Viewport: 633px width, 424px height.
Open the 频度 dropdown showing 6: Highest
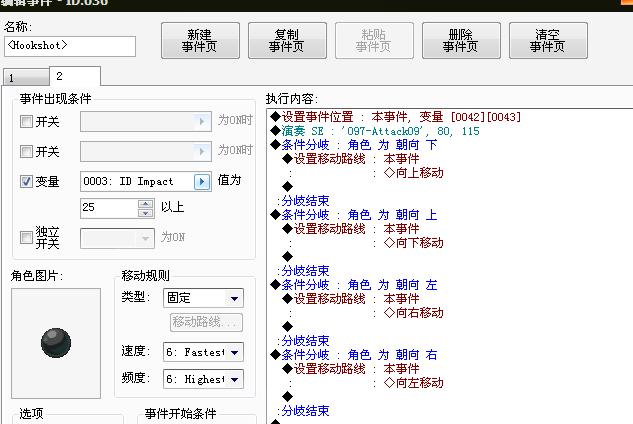(203, 379)
